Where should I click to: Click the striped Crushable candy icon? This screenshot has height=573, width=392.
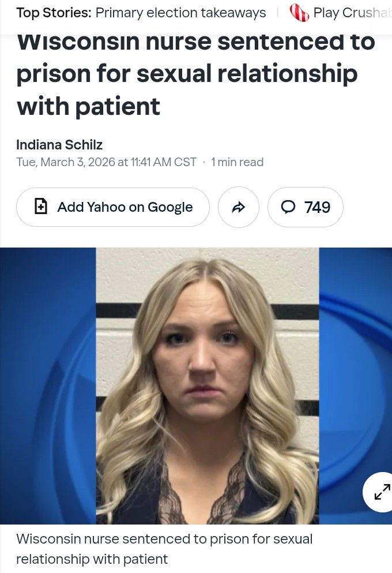point(299,13)
